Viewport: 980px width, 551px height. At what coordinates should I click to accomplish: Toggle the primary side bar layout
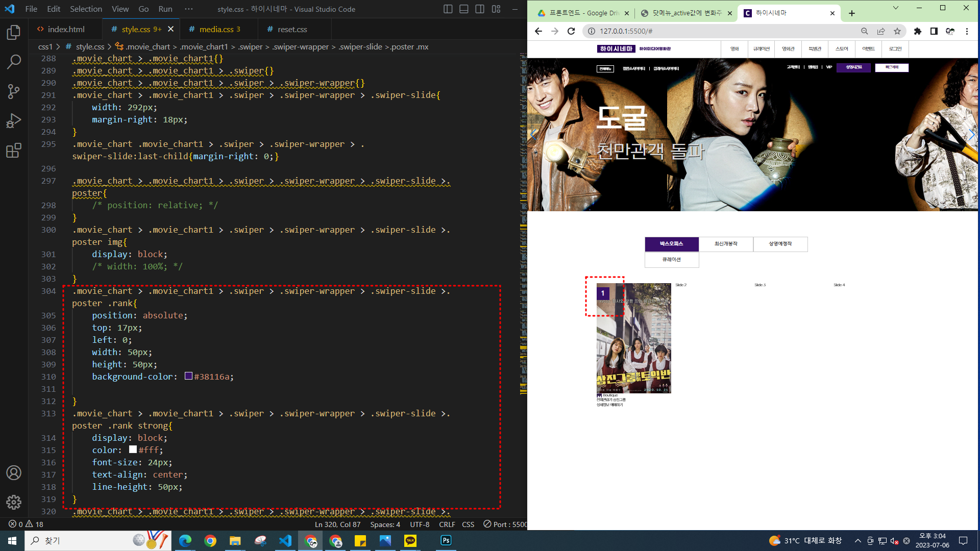click(x=448, y=9)
